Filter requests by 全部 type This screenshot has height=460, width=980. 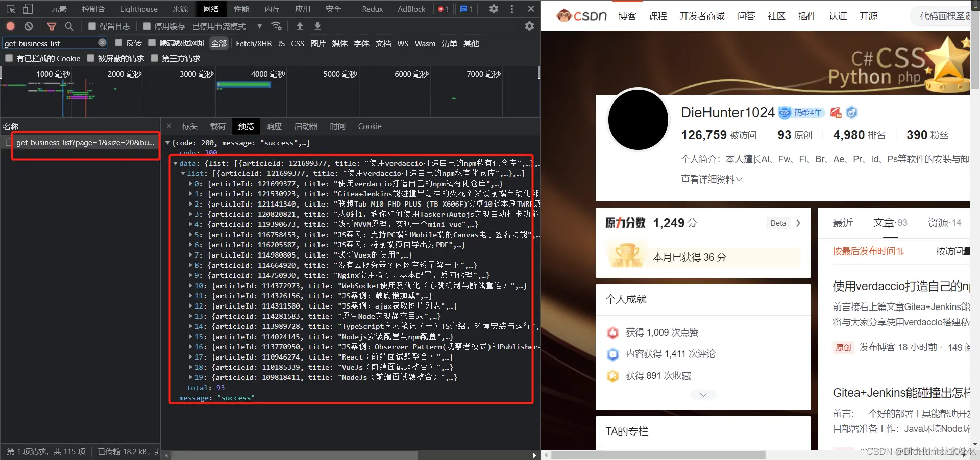click(x=219, y=43)
